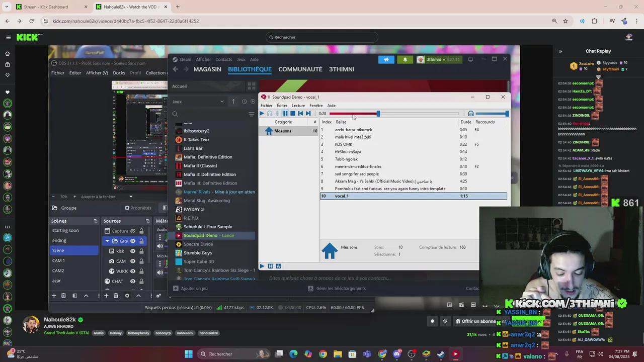The image size is (644, 362).
Task: Toggle Soundpad microphone output icon
Action: [277, 114]
